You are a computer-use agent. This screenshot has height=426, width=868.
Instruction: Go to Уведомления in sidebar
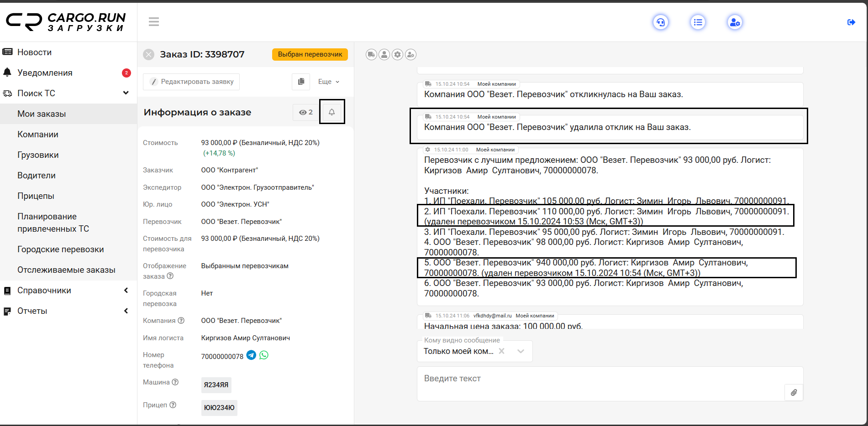point(45,73)
